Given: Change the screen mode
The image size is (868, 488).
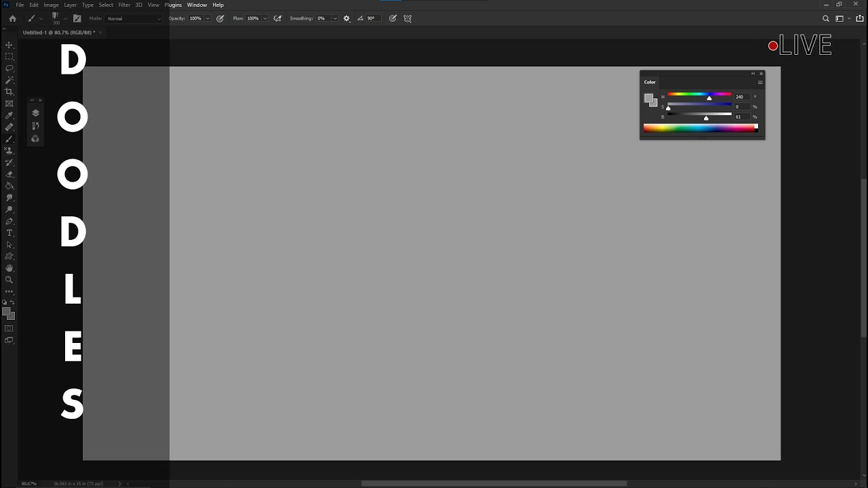Looking at the screenshot, I should tap(9, 340).
